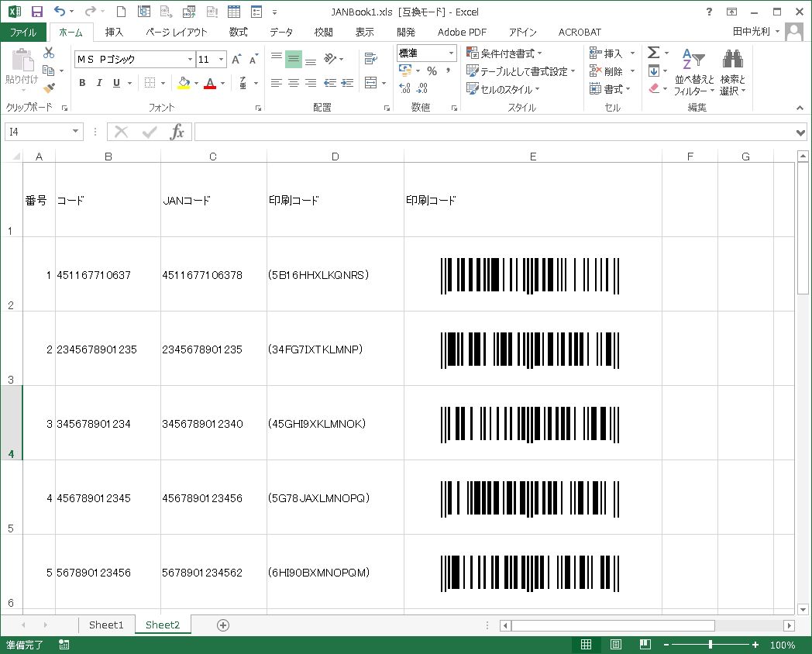This screenshot has height=654, width=812.
Task: Expand the formula bar chevron
Action: point(800,133)
